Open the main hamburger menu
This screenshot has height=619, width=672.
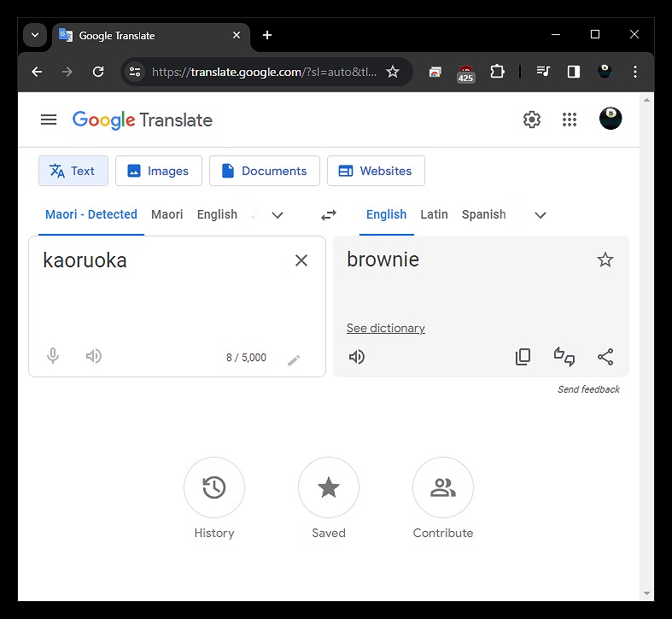(49, 120)
